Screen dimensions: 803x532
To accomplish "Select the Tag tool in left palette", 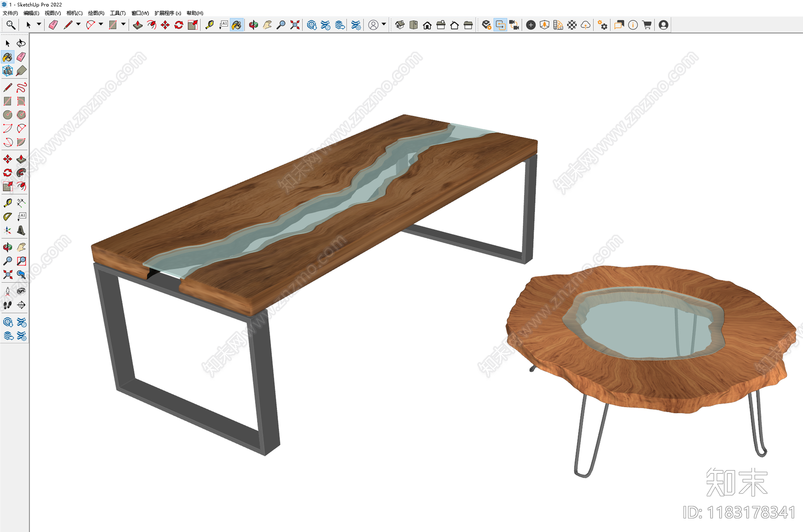I will click(21, 71).
